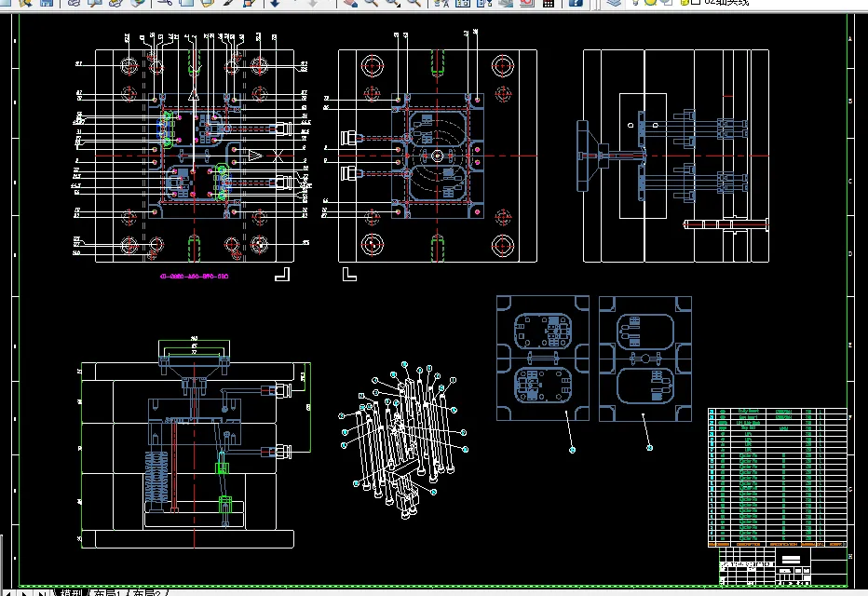868x596 pixels.
Task: Jump to last layout tab arrow
Action: pos(42,593)
